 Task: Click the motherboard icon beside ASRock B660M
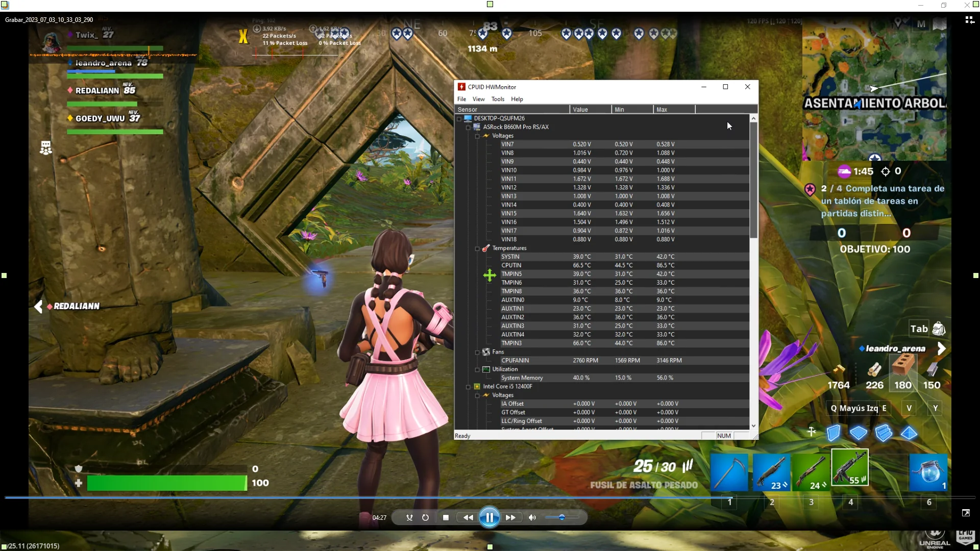pyautogui.click(x=477, y=127)
